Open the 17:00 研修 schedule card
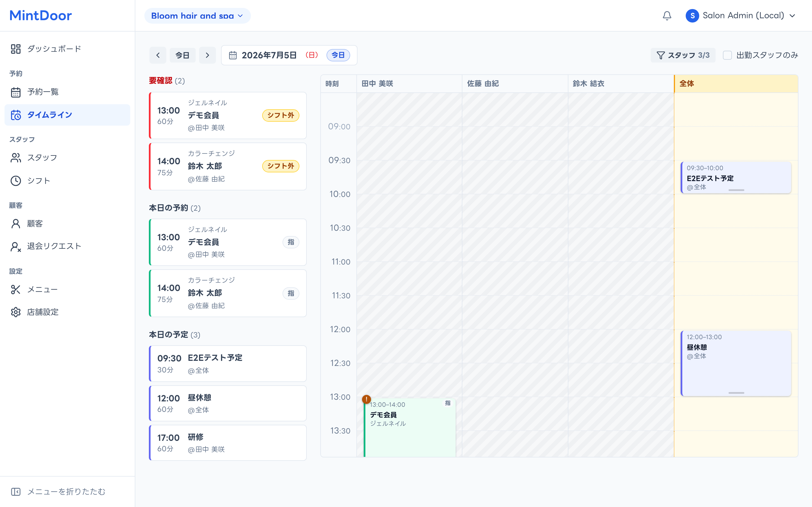Screen dimensions: 812x507 228,443
